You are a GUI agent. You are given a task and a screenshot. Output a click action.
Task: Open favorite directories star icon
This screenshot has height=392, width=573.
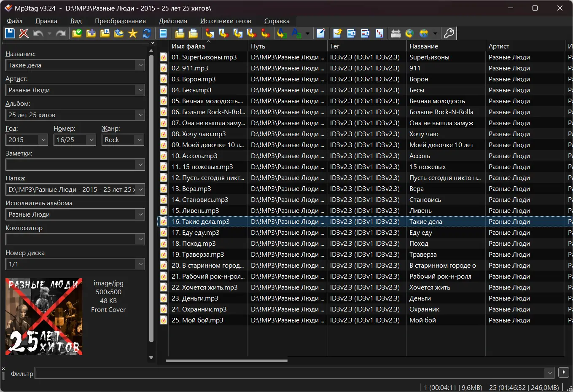(133, 33)
